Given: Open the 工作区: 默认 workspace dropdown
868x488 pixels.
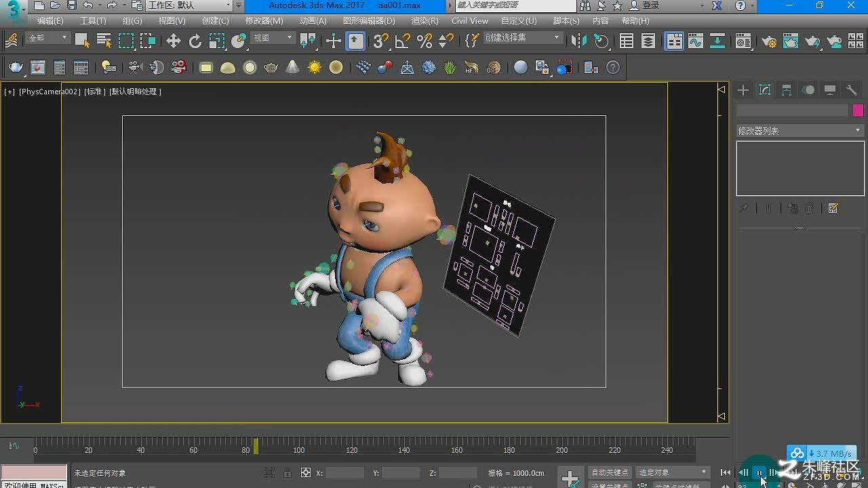Looking at the screenshot, I should (190, 5).
